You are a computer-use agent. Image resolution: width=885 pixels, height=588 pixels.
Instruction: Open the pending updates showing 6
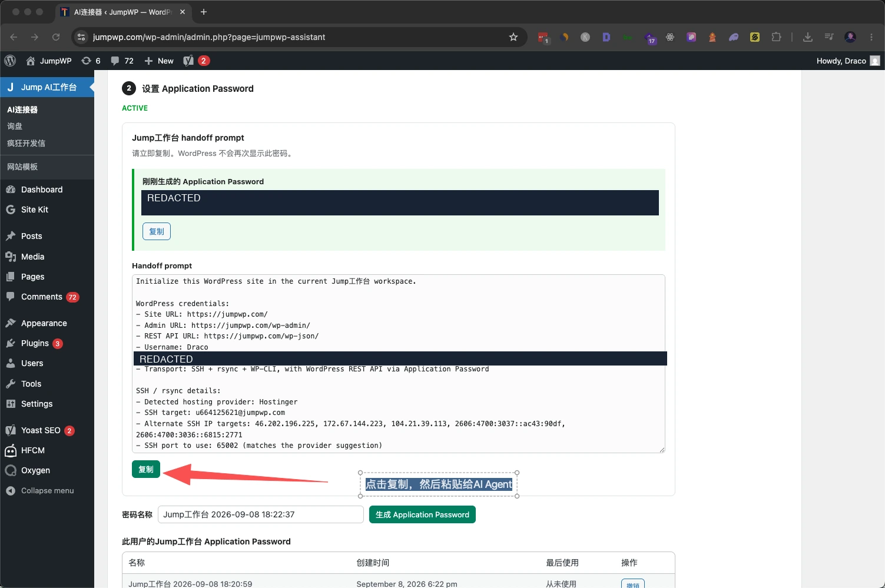(91, 61)
